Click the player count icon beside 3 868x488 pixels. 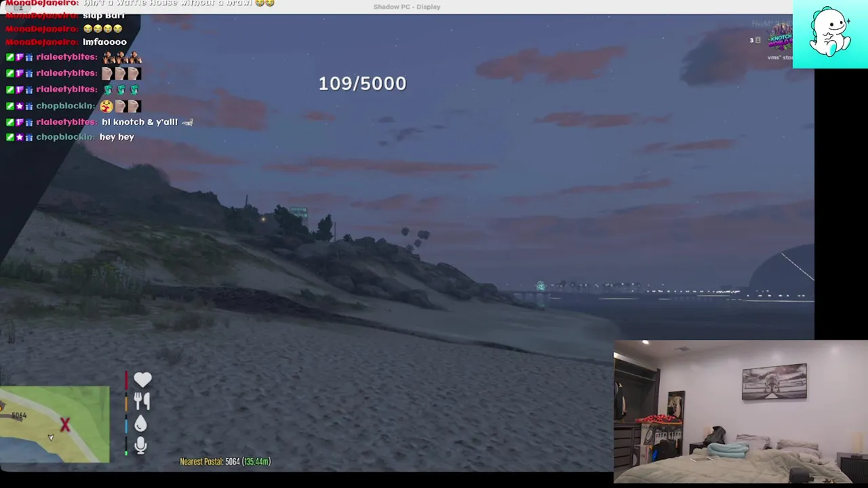pyautogui.click(x=758, y=41)
